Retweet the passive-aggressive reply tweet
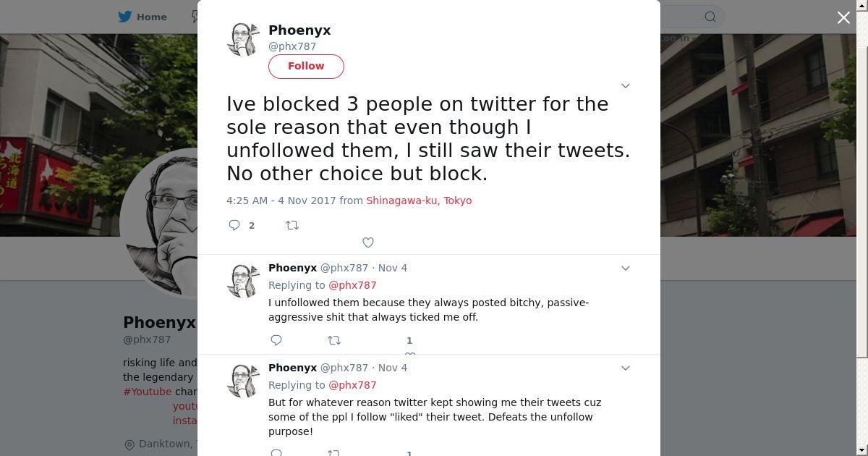 (333, 340)
